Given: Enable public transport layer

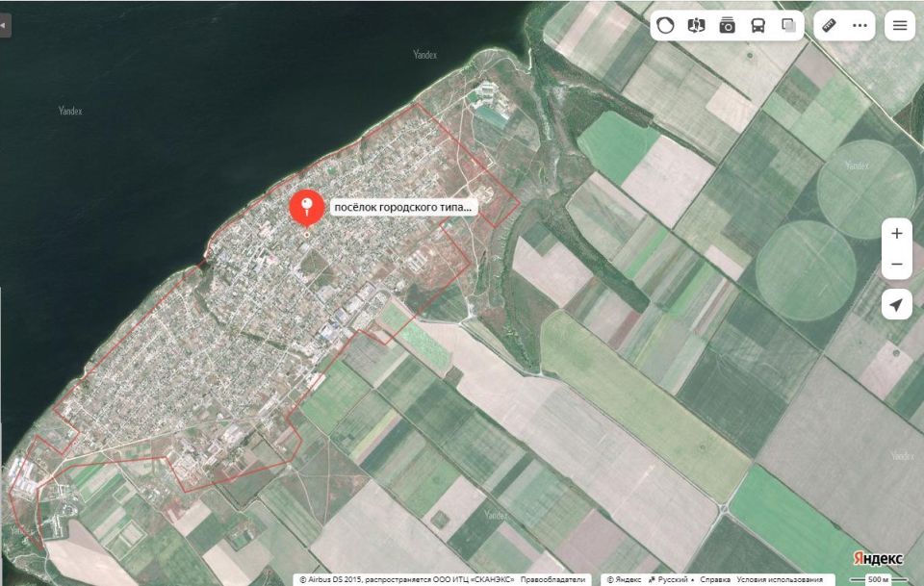Looking at the screenshot, I should tap(757, 25).
